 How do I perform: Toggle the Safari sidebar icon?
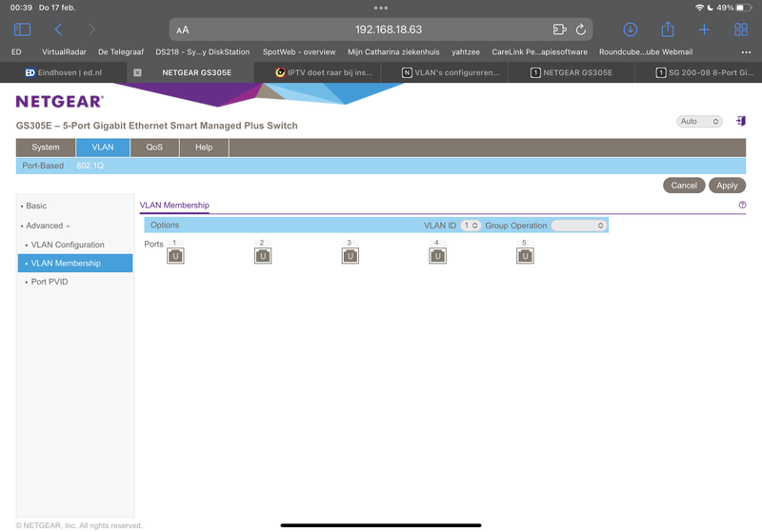pyautogui.click(x=22, y=30)
